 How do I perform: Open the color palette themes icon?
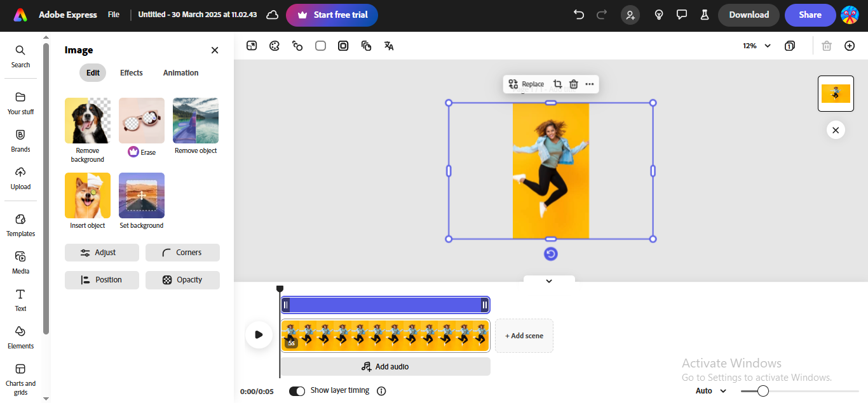[275, 45]
